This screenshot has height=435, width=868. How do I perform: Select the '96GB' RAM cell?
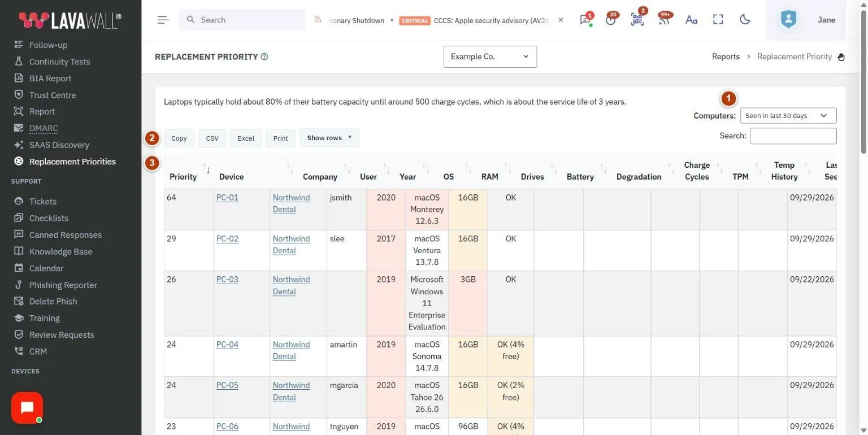point(468,427)
